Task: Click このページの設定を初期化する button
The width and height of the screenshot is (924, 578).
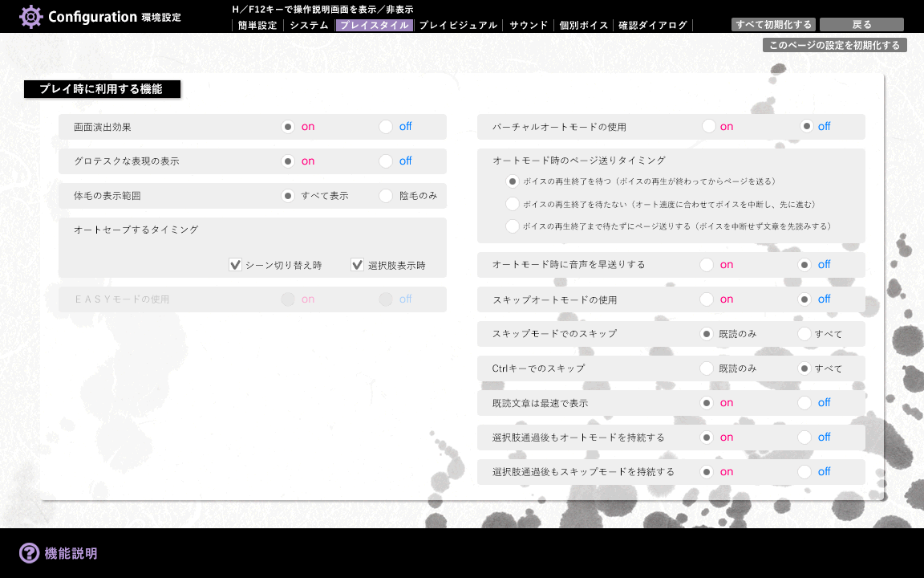Action: [834, 46]
